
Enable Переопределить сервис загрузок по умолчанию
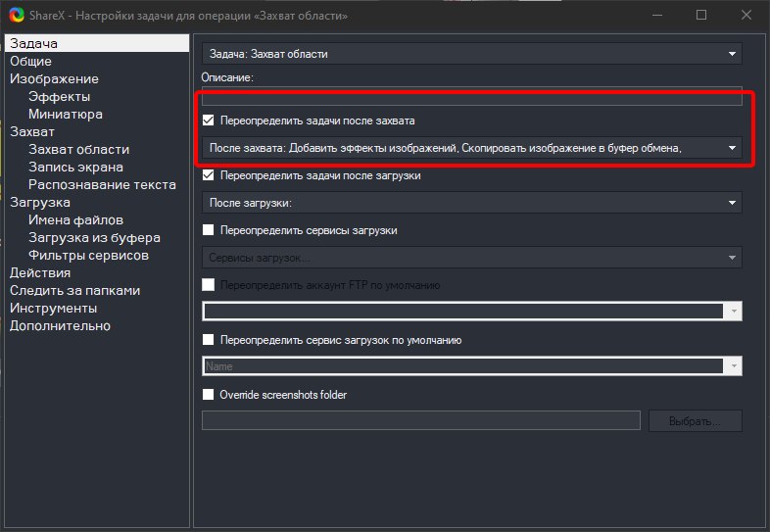[x=209, y=340]
